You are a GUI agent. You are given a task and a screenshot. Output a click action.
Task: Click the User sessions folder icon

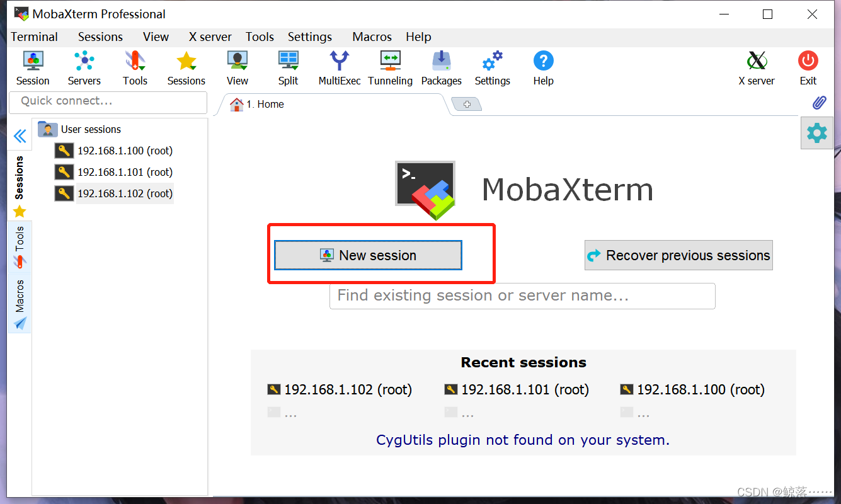pyautogui.click(x=48, y=129)
